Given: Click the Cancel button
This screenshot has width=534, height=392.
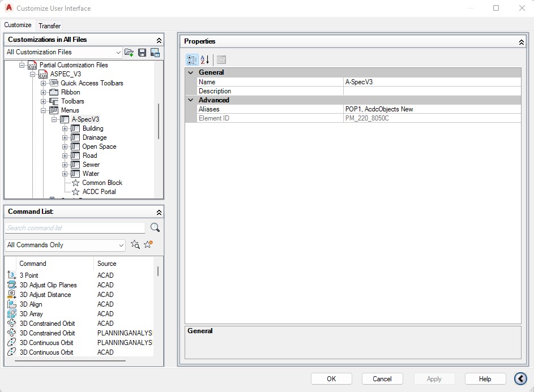Looking at the screenshot, I should pyautogui.click(x=382, y=379).
